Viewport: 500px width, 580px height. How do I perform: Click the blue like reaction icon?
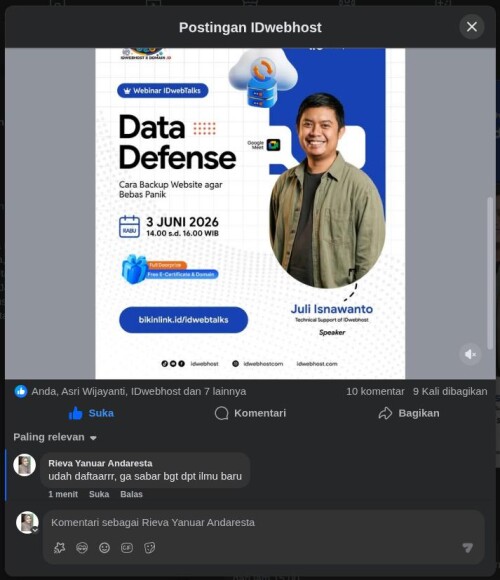tap(21, 391)
